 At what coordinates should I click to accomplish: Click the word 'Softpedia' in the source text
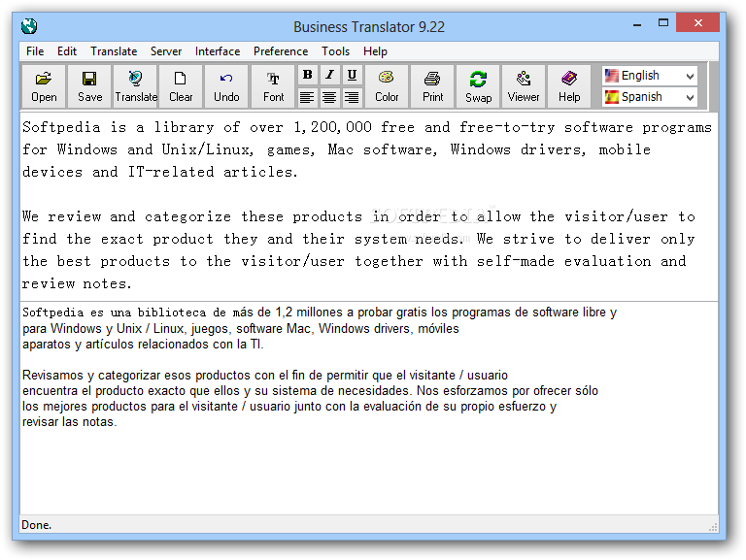coord(61,127)
